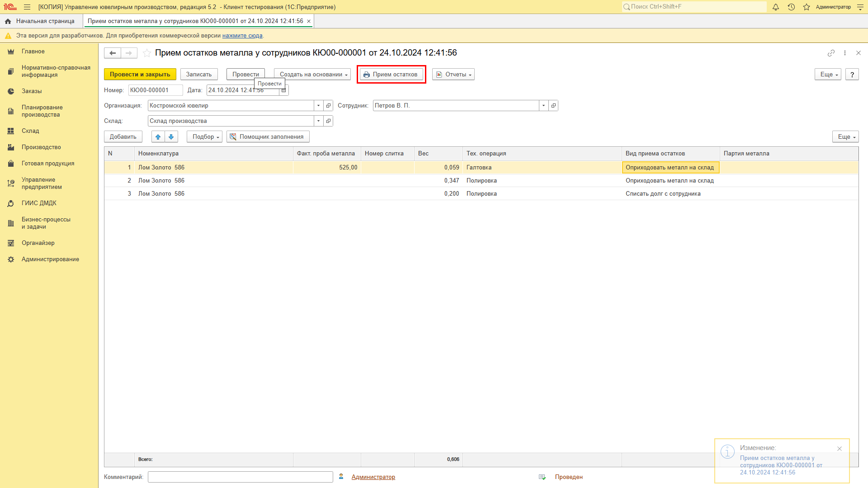The image size is (868, 488).
Task: Move row down with arrow button
Action: coord(171,137)
